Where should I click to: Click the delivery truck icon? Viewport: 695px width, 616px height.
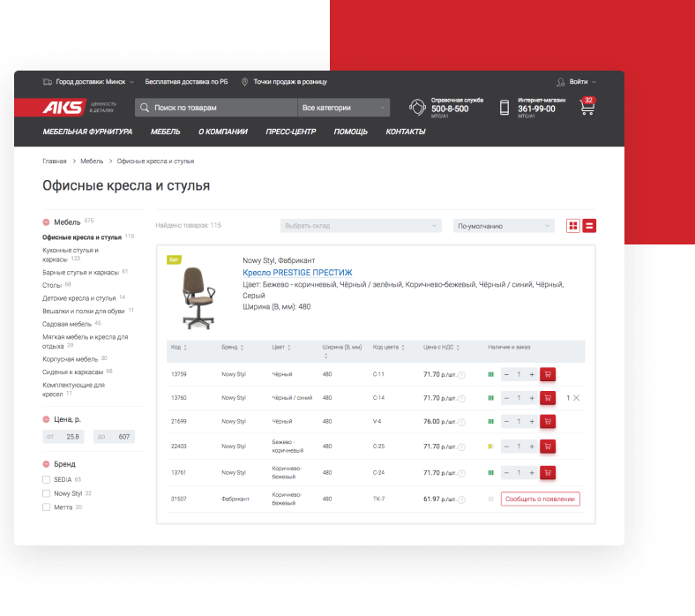(48, 81)
